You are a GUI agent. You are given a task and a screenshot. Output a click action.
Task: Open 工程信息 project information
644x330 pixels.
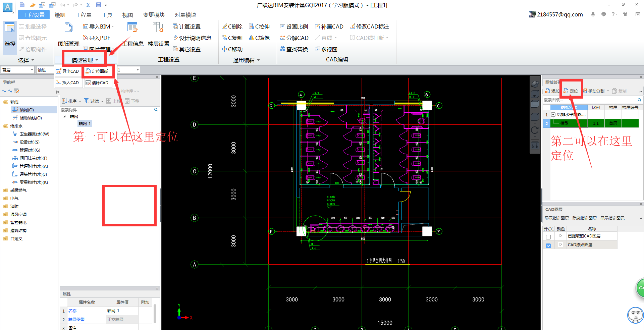pos(132,35)
